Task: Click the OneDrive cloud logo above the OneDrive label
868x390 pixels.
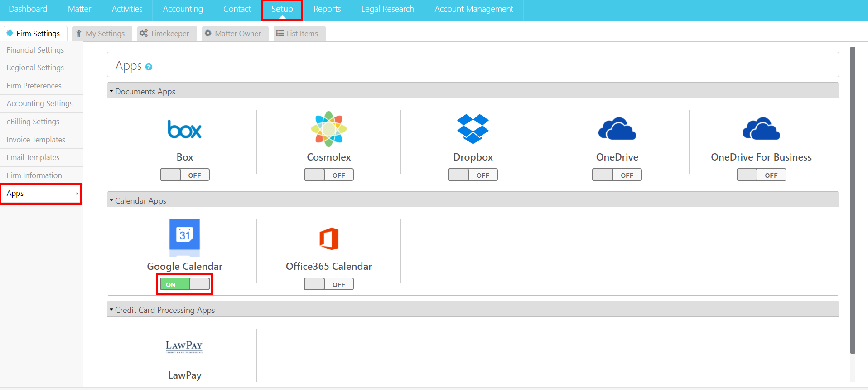Action: 617,129
